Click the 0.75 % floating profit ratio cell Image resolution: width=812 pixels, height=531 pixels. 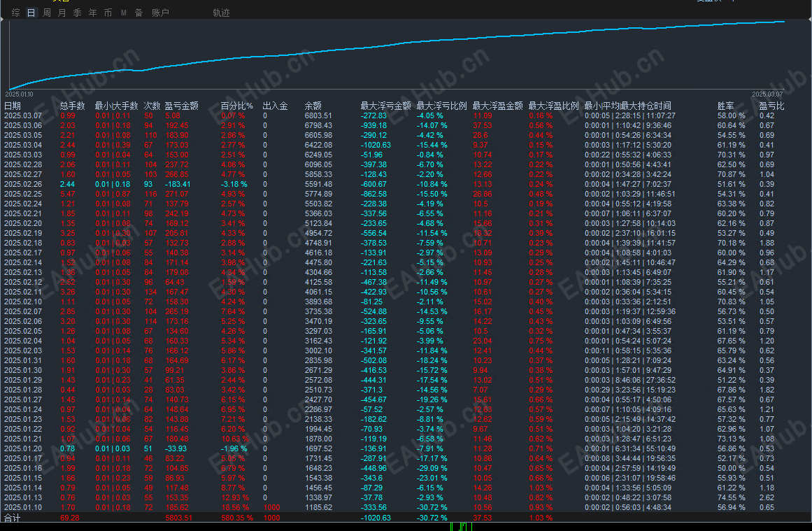point(541,341)
